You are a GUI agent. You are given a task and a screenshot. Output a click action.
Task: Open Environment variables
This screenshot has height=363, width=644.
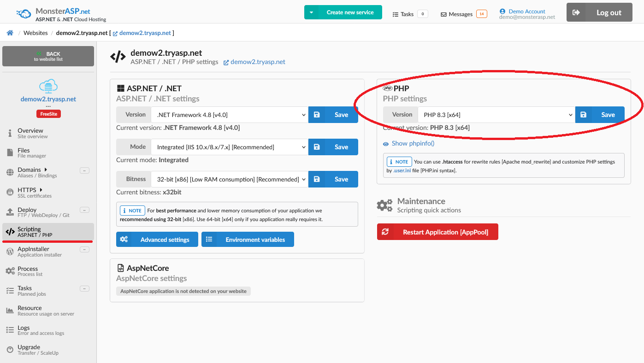click(248, 240)
